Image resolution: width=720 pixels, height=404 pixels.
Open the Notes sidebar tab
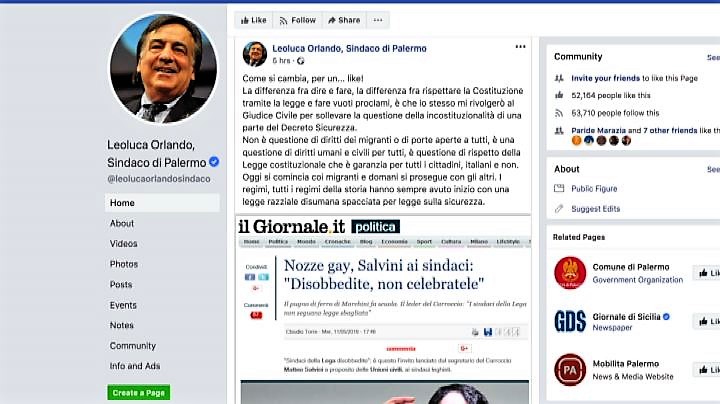pyautogui.click(x=122, y=325)
